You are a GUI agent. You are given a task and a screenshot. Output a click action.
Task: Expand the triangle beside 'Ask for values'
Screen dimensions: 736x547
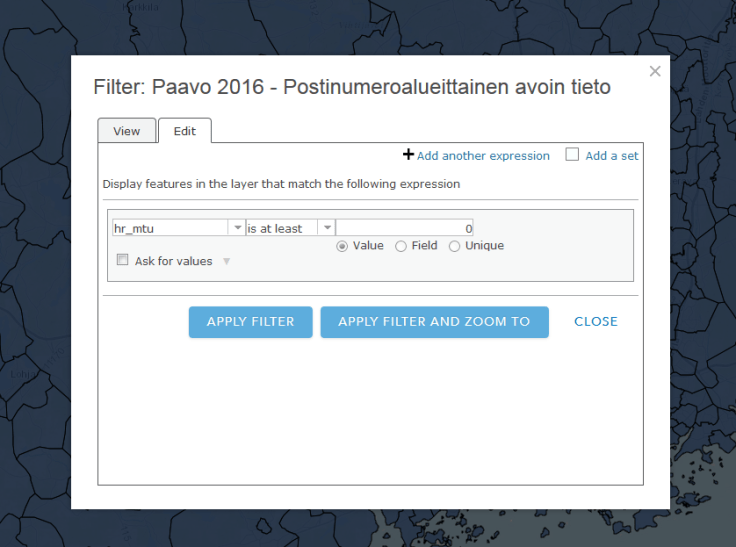pos(226,262)
